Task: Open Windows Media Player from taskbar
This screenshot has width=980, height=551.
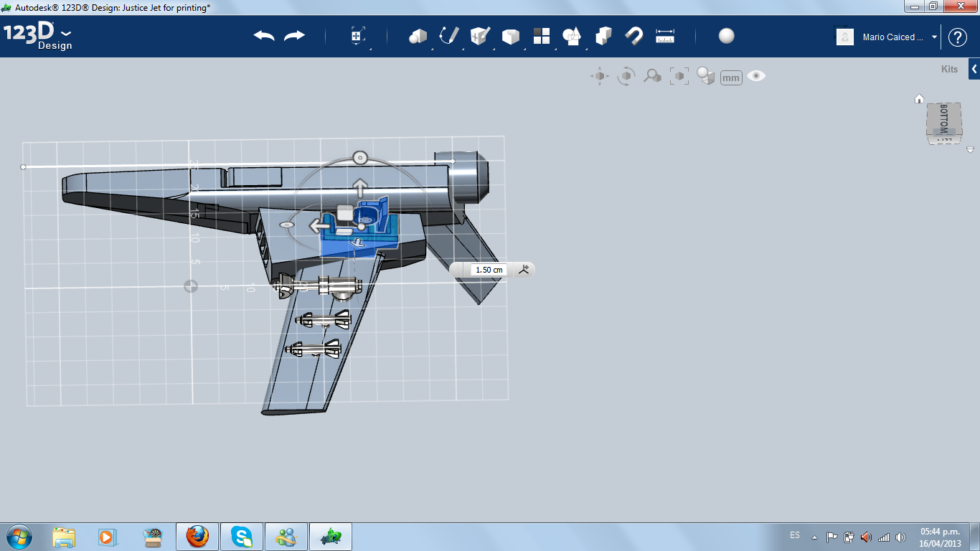Action: pyautogui.click(x=107, y=537)
